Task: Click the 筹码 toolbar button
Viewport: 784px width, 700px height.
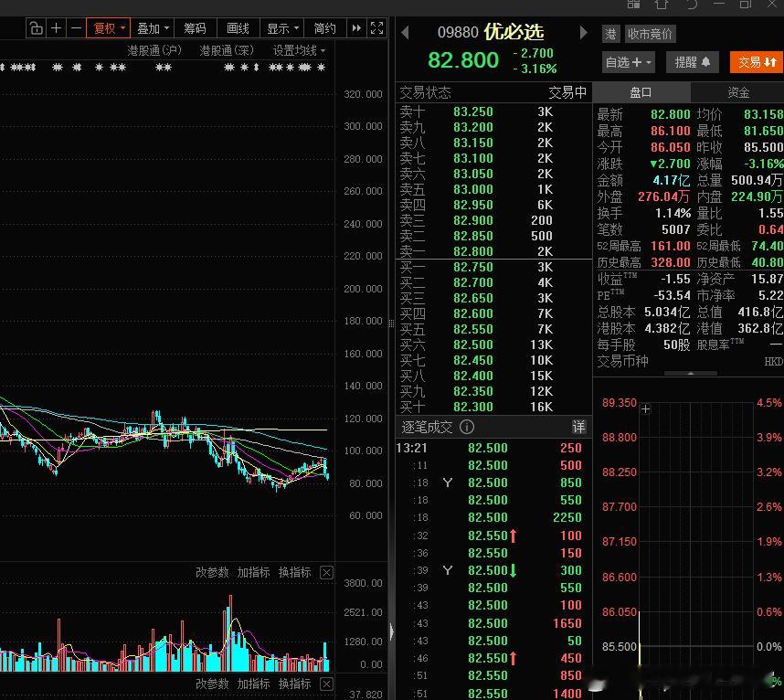Action: (x=195, y=28)
